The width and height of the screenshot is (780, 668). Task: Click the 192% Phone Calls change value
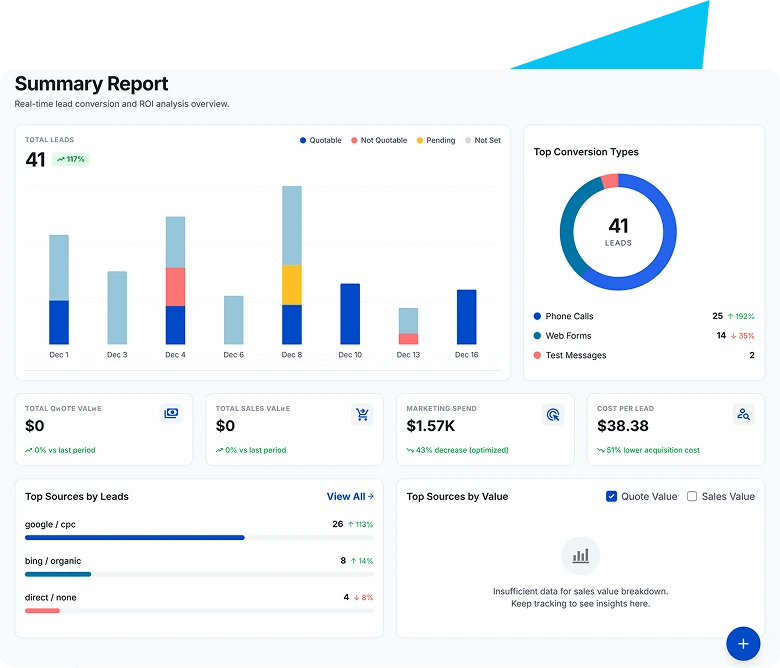(741, 316)
